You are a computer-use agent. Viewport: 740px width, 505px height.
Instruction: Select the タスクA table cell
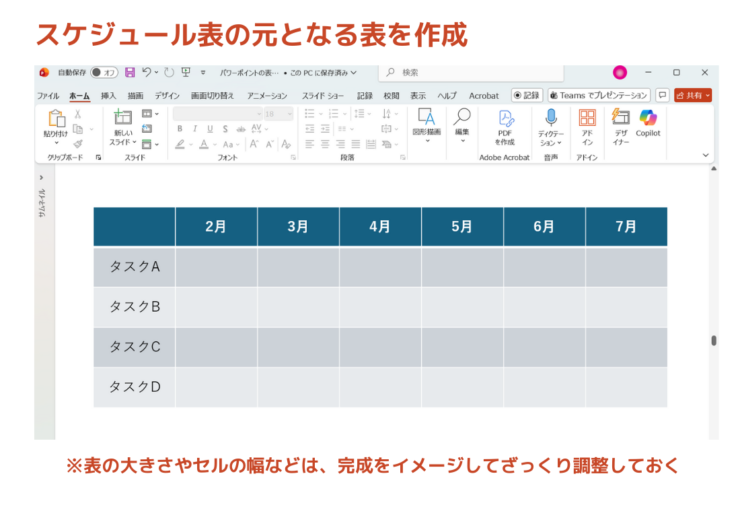pos(135,267)
